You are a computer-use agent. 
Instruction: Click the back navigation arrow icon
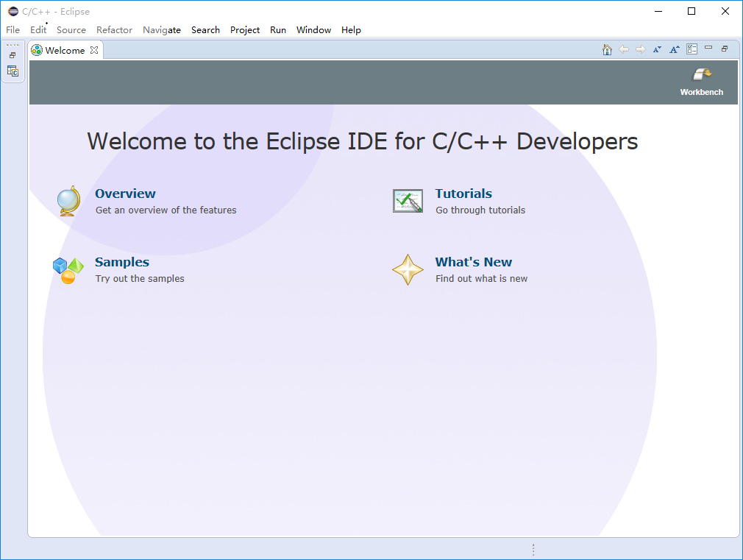pos(624,49)
